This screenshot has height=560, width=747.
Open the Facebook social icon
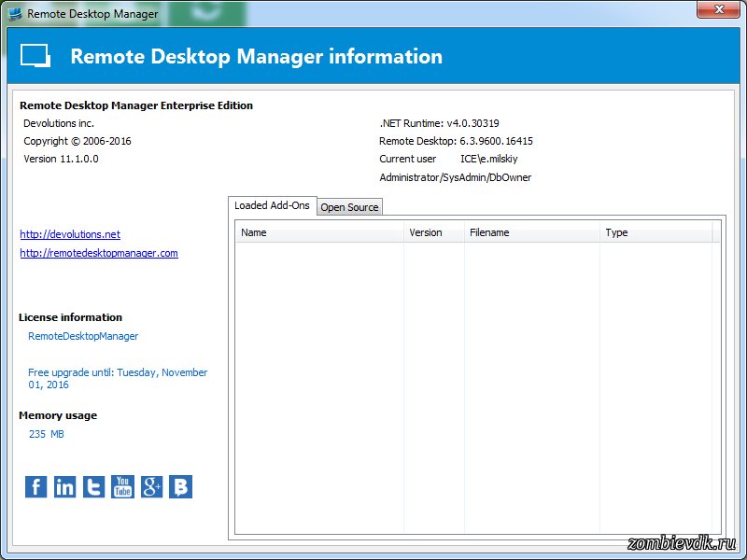[x=35, y=486]
